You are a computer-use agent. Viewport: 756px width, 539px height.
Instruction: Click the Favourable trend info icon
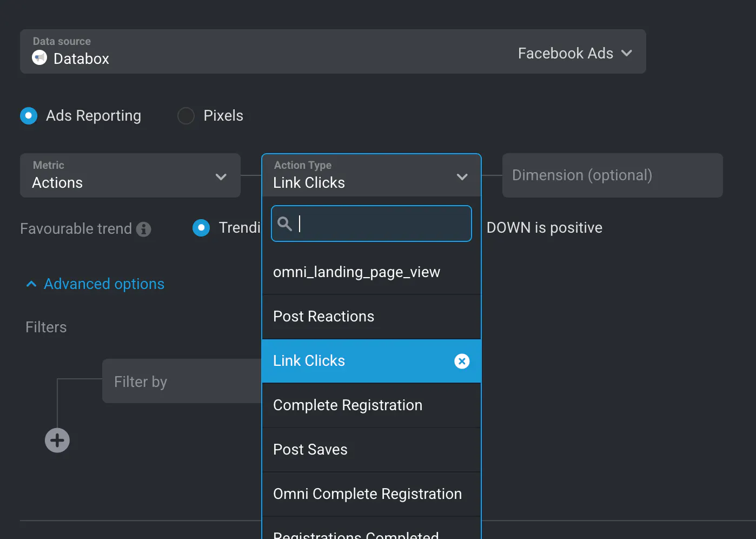144,229
